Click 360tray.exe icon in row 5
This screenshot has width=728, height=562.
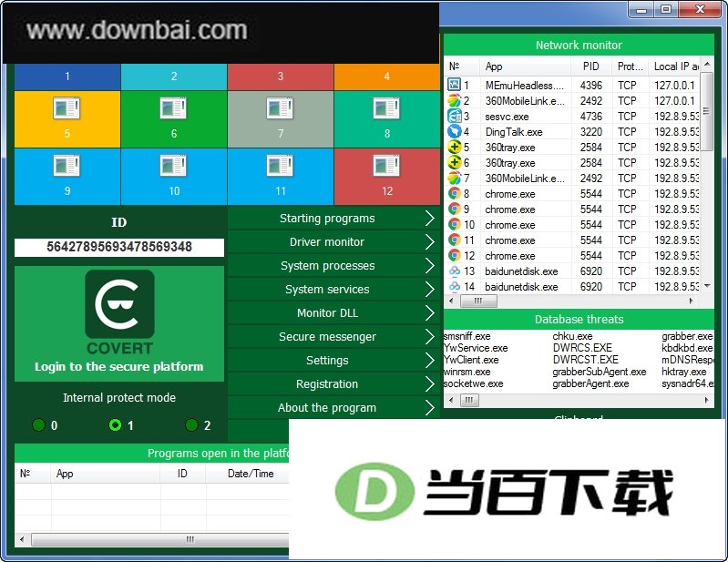point(454,147)
